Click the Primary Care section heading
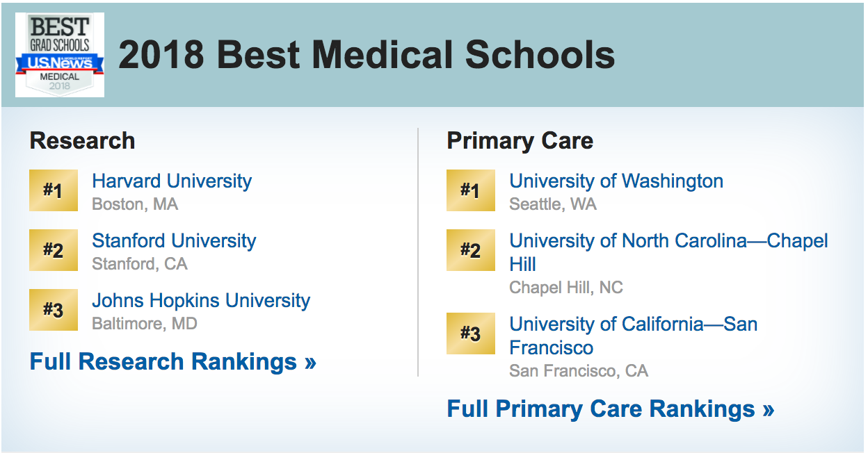This screenshot has width=868, height=453. click(x=520, y=141)
